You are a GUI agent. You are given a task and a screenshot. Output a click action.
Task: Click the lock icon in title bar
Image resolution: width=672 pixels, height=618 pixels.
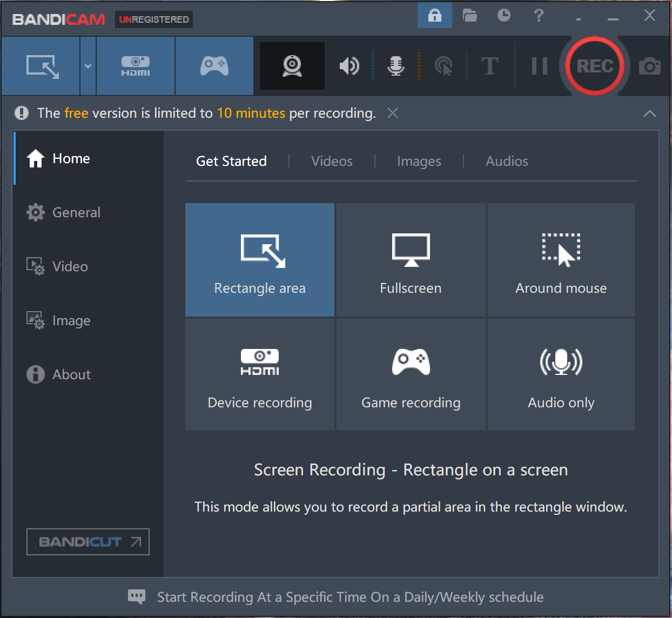(434, 16)
